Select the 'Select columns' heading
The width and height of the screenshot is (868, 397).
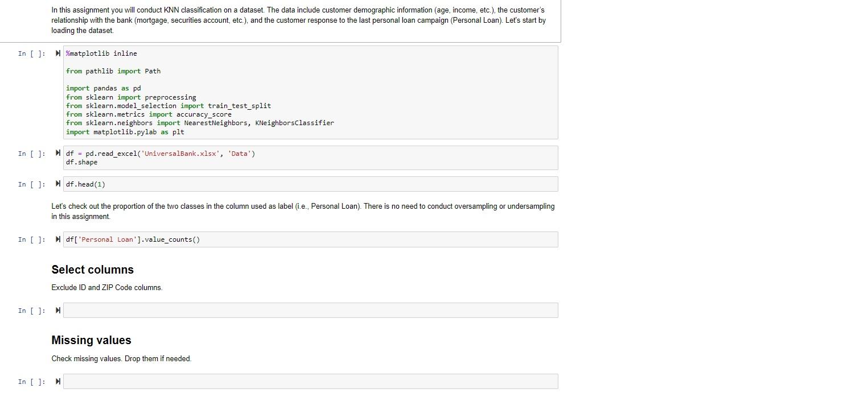point(93,270)
